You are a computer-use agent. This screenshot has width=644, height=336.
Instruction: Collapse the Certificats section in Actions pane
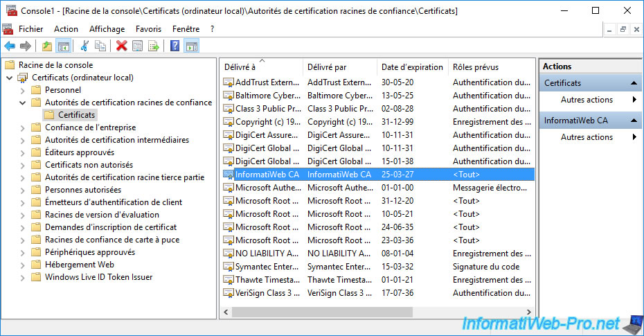tap(634, 83)
